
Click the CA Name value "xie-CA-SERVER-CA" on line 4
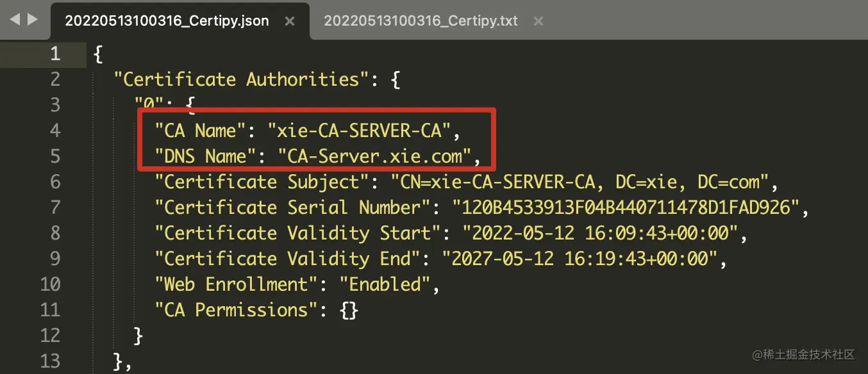[x=359, y=131]
